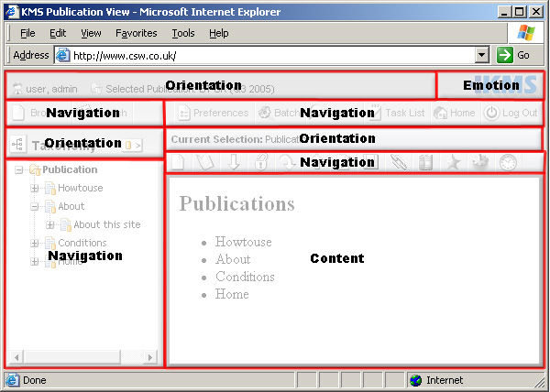The width and height of the screenshot is (550, 392).
Task: Expand the Conditions tree node
Action: click(35, 244)
